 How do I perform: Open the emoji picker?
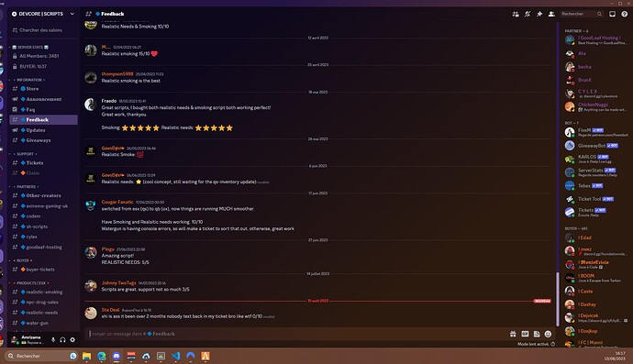point(548,334)
